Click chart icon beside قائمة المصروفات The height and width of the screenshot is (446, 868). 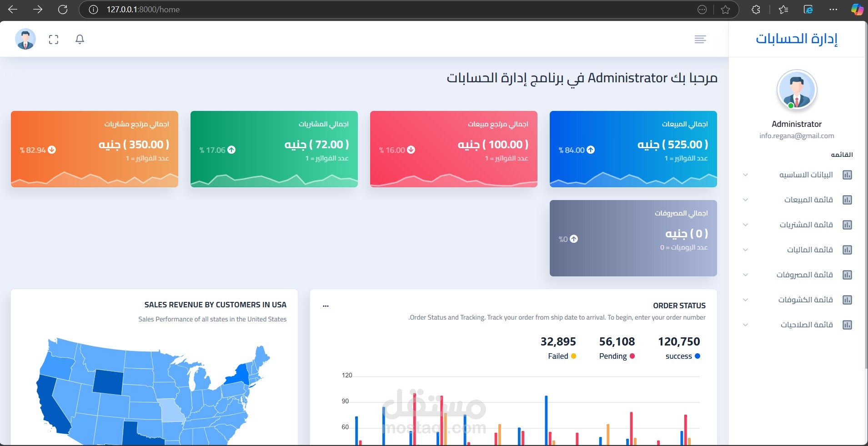click(847, 275)
